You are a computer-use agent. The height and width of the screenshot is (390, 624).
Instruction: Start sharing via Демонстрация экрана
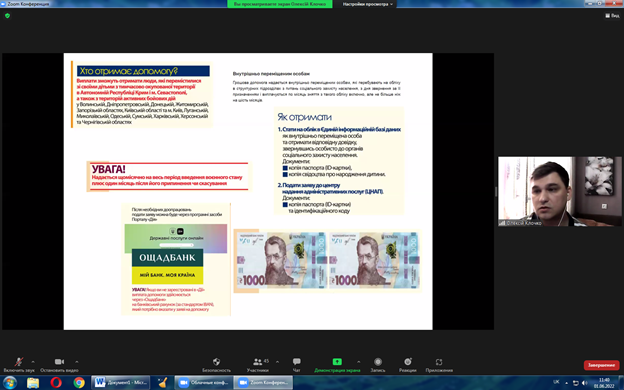[337, 365]
